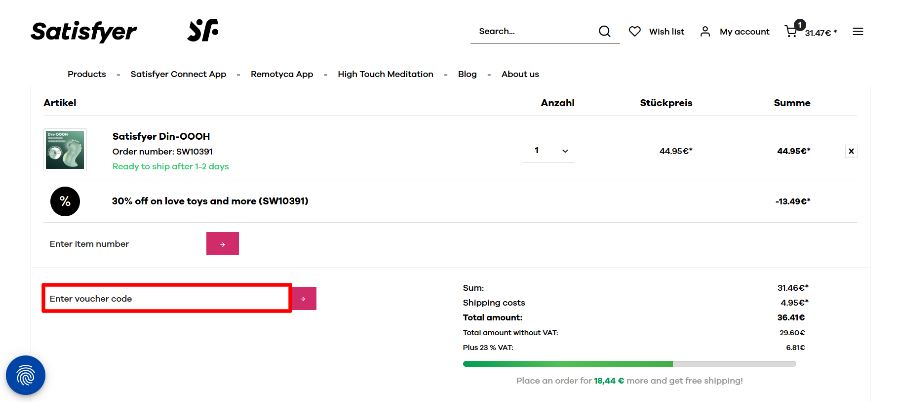Click the Anzahl column header
The width and height of the screenshot is (900, 402).
click(x=557, y=103)
